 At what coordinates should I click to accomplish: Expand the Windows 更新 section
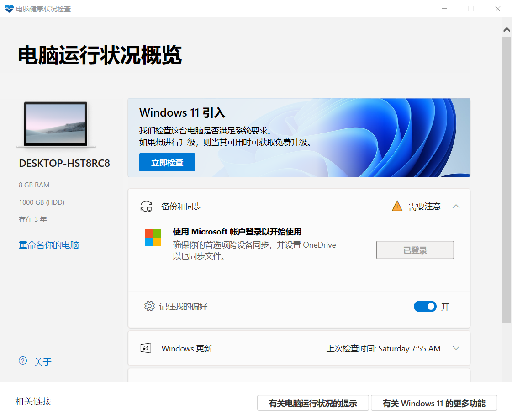(x=456, y=348)
